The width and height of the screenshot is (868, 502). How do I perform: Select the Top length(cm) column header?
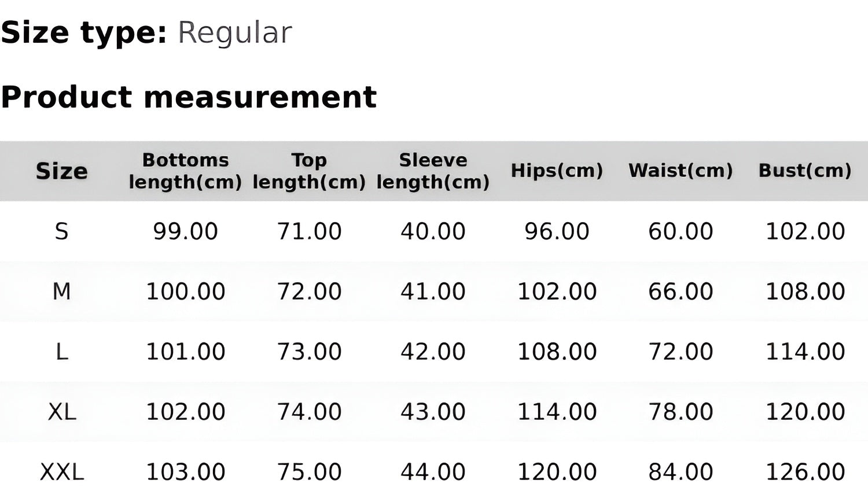pyautogui.click(x=309, y=171)
